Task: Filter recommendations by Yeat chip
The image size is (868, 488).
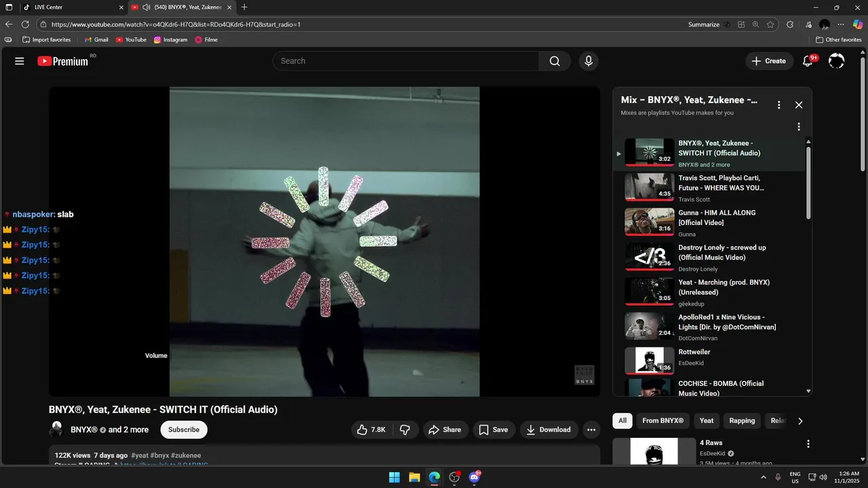Action: 707,421
